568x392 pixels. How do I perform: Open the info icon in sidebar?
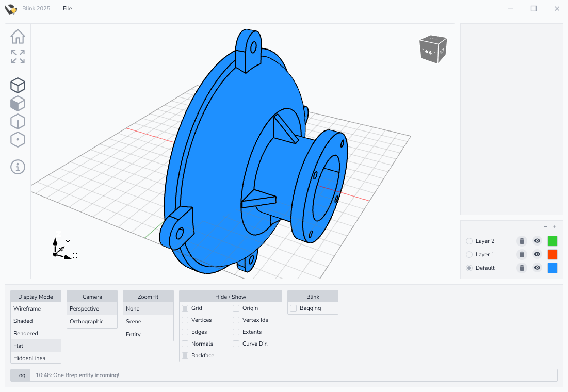18,167
